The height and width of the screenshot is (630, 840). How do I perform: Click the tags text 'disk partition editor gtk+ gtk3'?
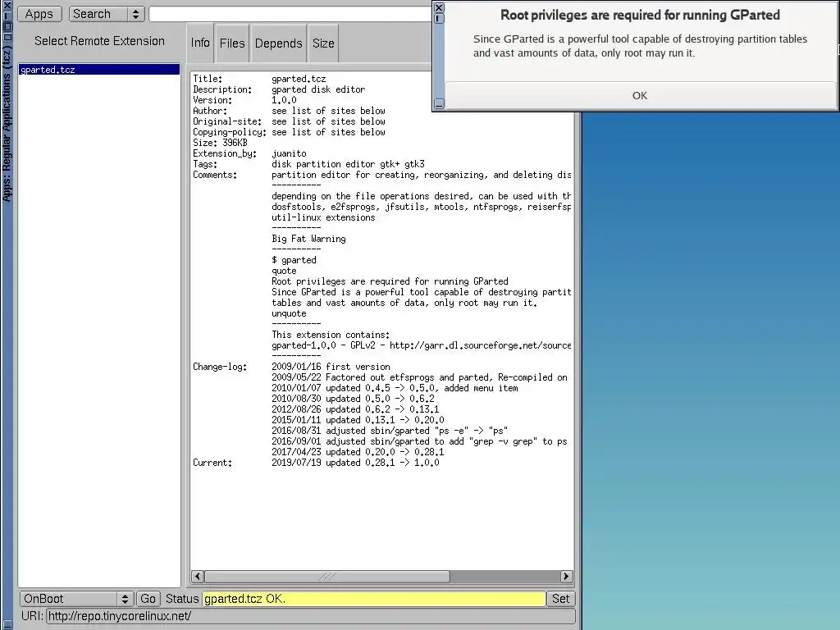(348, 164)
